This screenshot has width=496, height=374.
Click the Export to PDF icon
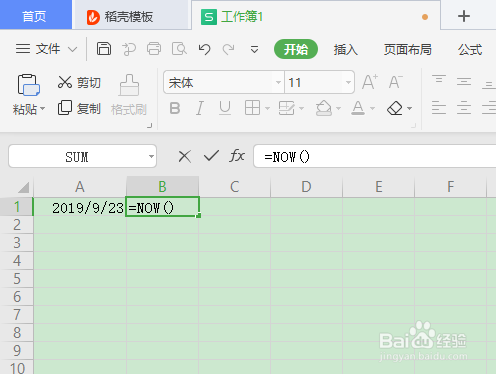tap(129, 49)
